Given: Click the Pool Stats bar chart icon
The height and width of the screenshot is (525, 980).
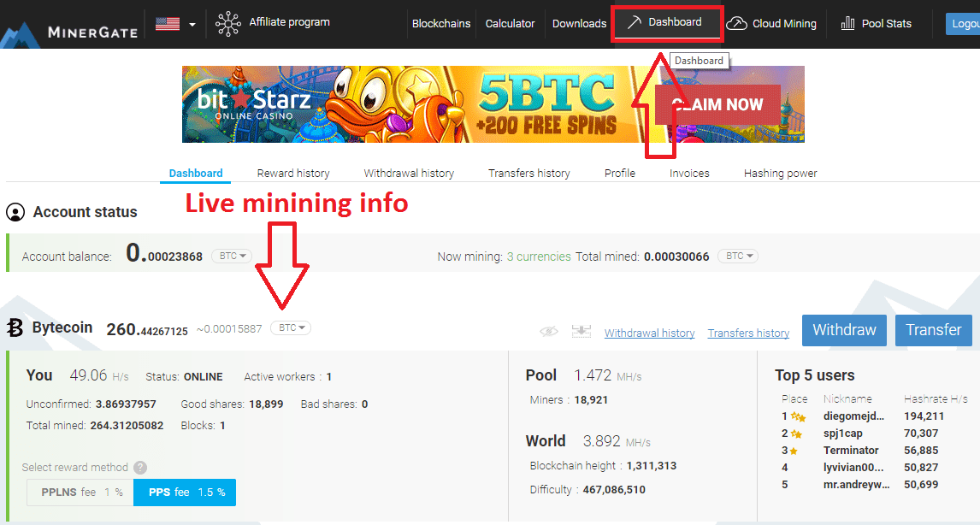Looking at the screenshot, I should (847, 24).
